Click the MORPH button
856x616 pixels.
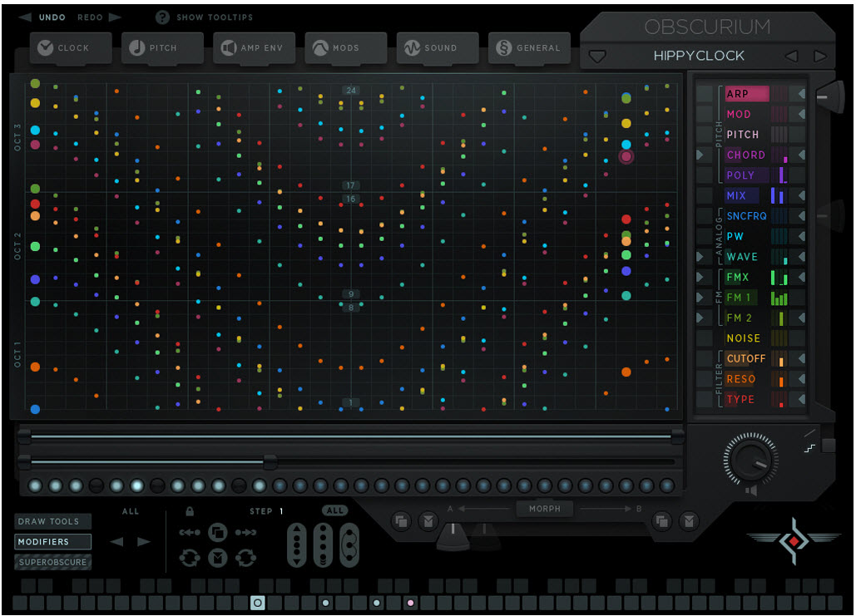(544, 509)
